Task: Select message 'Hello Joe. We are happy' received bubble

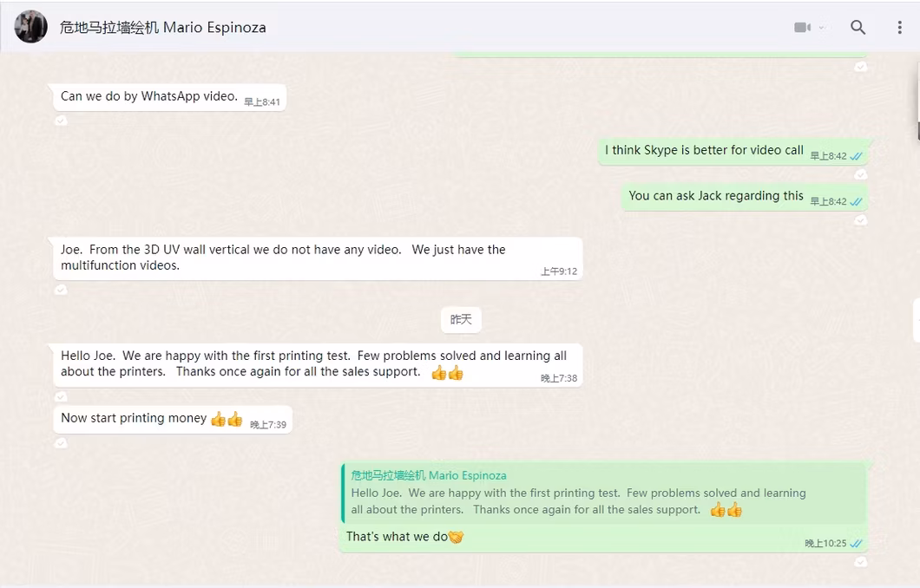Action: coord(318,364)
